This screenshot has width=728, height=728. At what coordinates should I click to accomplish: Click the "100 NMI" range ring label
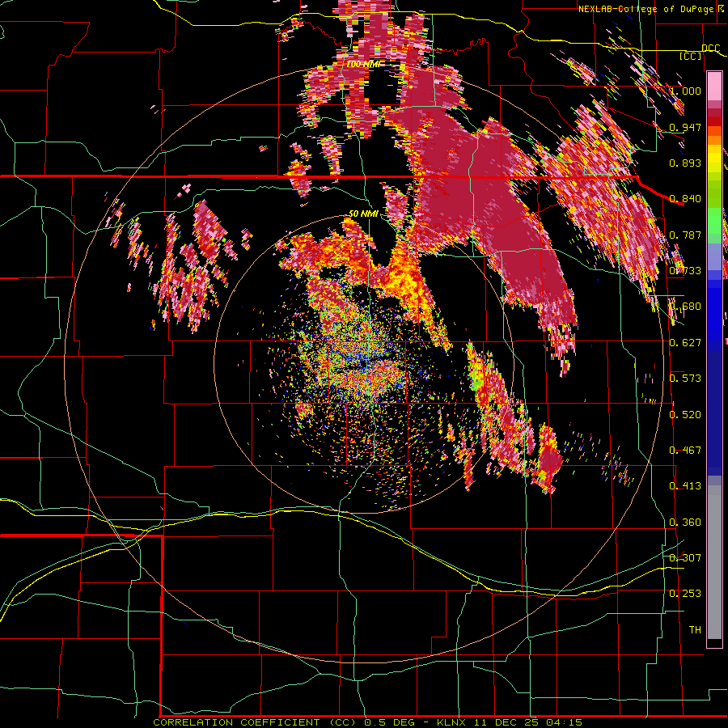362,64
